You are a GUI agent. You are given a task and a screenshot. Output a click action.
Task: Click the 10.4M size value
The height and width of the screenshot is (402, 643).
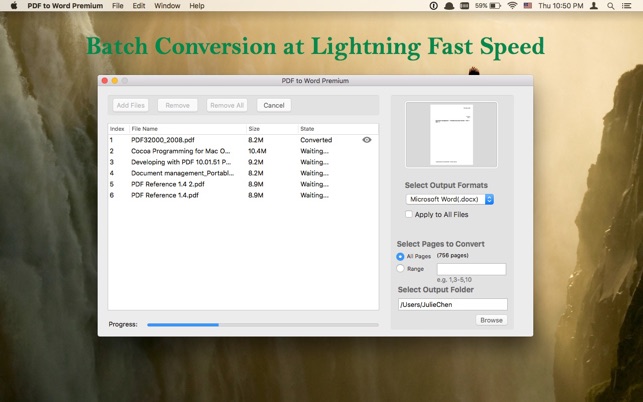257,151
